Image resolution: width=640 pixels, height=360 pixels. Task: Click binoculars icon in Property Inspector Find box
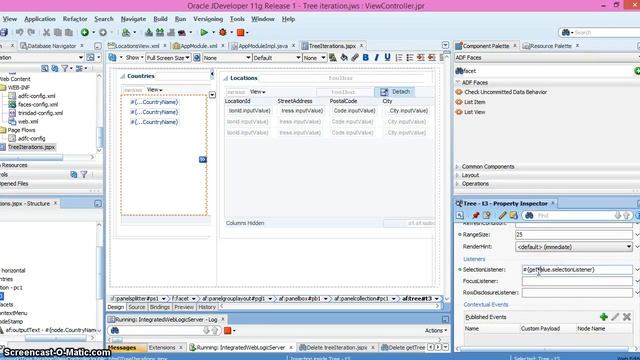pos(529,215)
